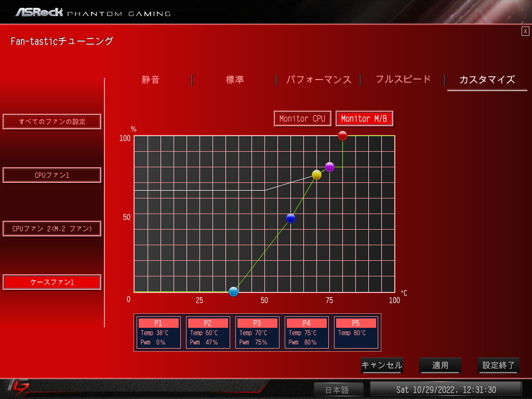This screenshot has height=399, width=532.
Task: Select すべてのファンの設定 in sidebar
Action: [x=52, y=122]
